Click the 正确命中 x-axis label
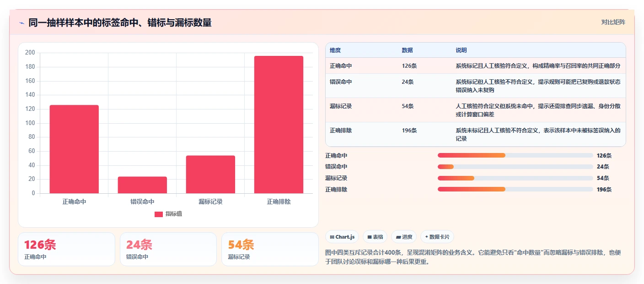This screenshot has width=644, height=284. pyautogui.click(x=74, y=202)
